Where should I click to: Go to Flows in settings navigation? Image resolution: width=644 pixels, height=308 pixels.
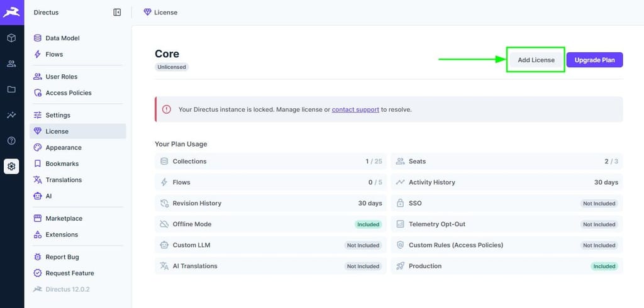77,54
